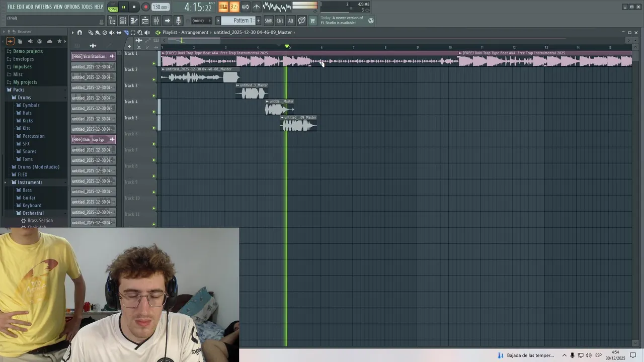Image resolution: width=644 pixels, height=362 pixels.
Task: Open the TOOLS menu
Action: coord(87,7)
